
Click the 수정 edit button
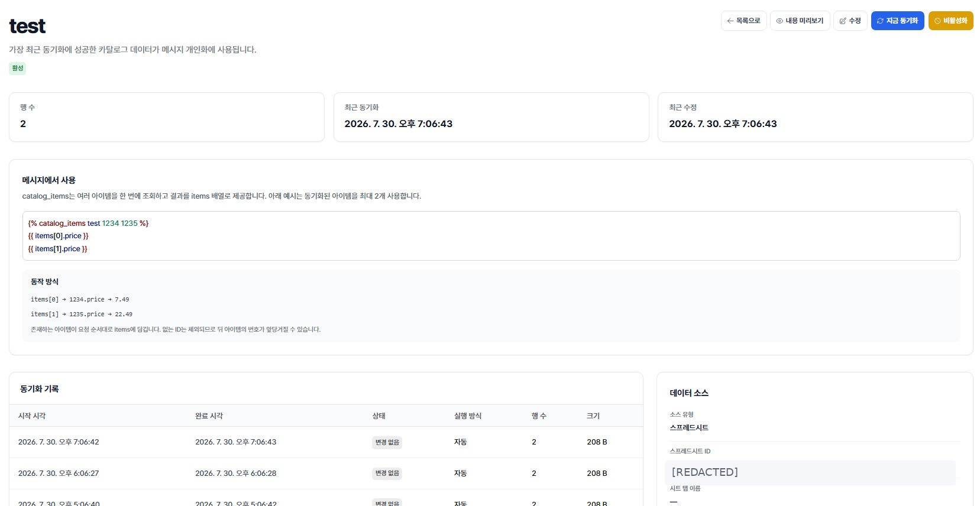click(850, 21)
